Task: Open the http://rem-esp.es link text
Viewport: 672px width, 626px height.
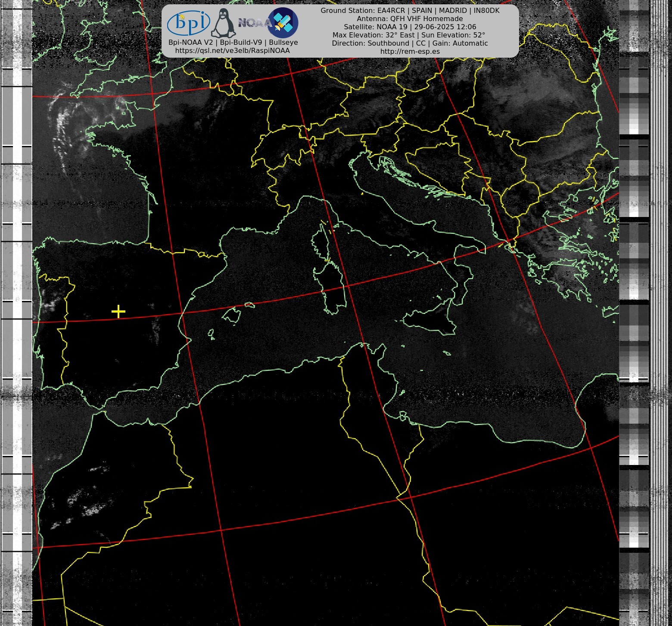Action: coord(410,52)
